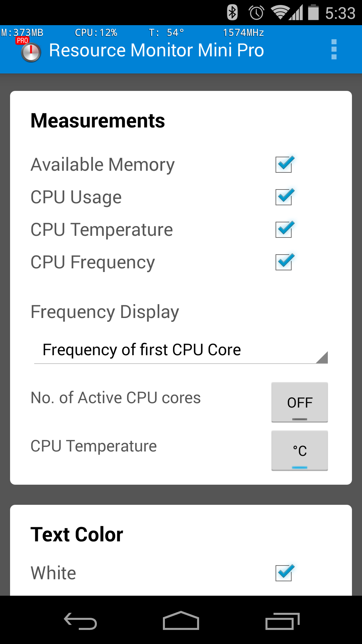The image size is (362, 644).
Task: Tap the dropdown triangle of Frequency spinner
Action: click(322, 358)
